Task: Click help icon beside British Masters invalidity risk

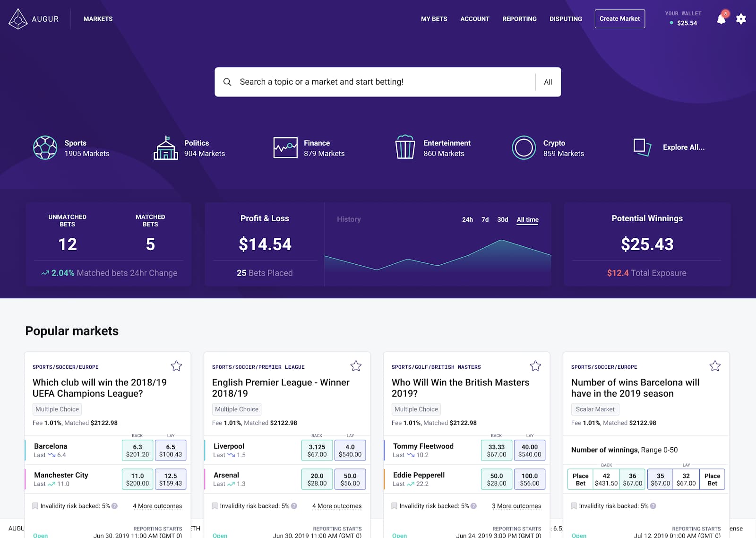Action: [473, 506]
